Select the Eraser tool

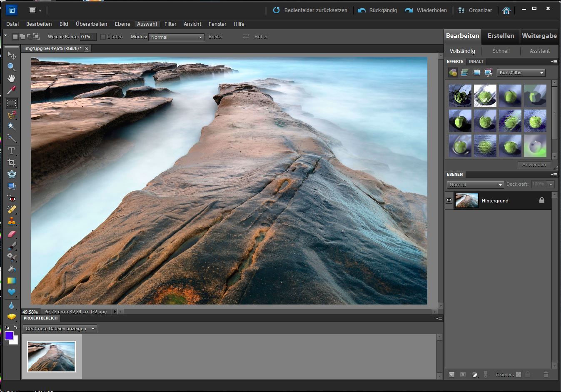tap(11, 234)
